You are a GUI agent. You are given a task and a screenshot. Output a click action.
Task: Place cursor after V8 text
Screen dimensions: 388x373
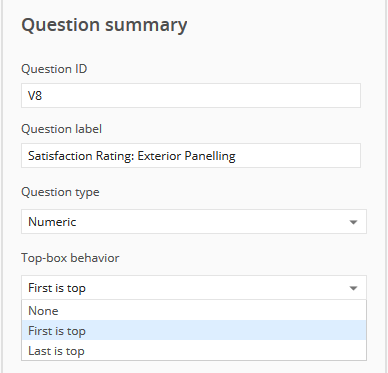43,96
